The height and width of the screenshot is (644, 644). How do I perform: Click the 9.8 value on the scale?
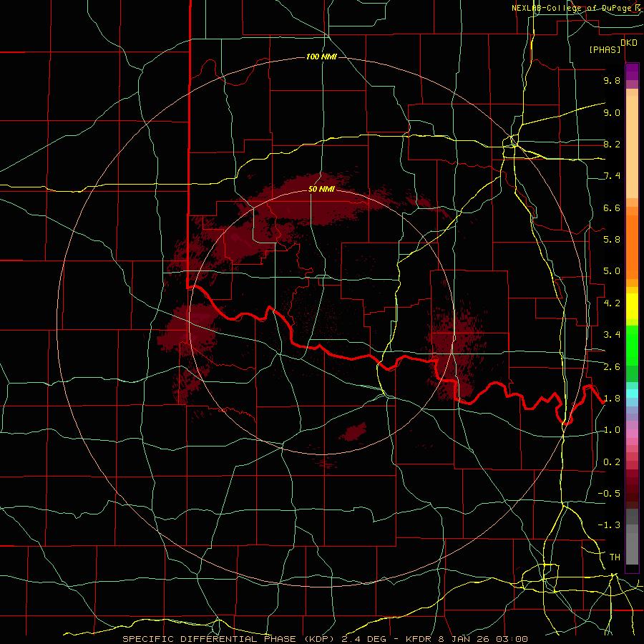[612, 80]
